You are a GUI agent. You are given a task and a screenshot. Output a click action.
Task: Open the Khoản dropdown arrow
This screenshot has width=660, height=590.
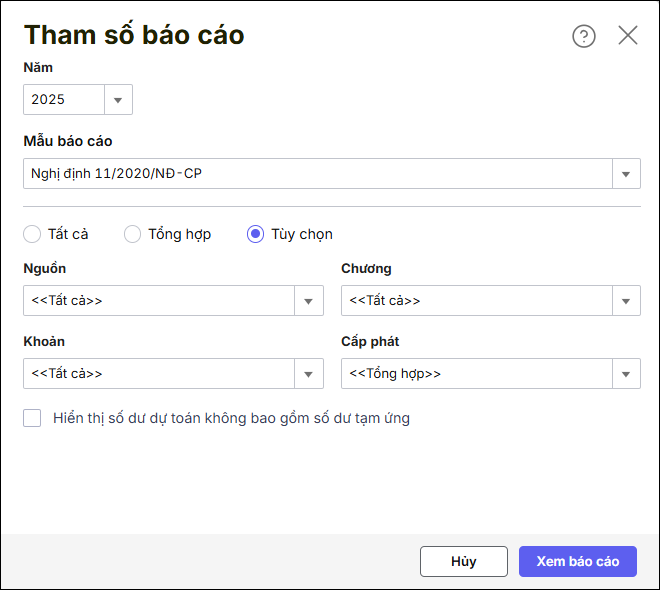point(309,374)
